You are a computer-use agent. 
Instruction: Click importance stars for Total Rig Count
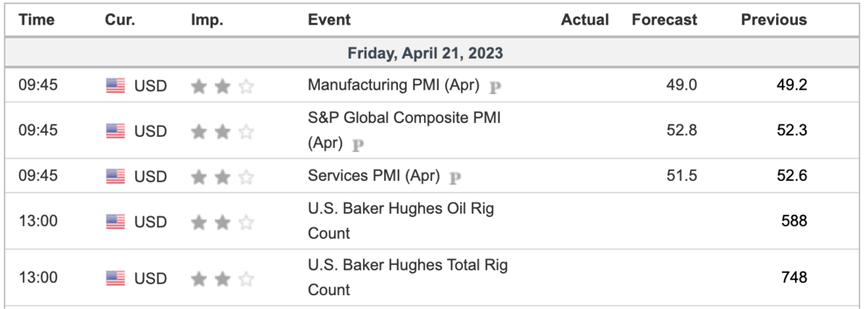click(223, 277)
